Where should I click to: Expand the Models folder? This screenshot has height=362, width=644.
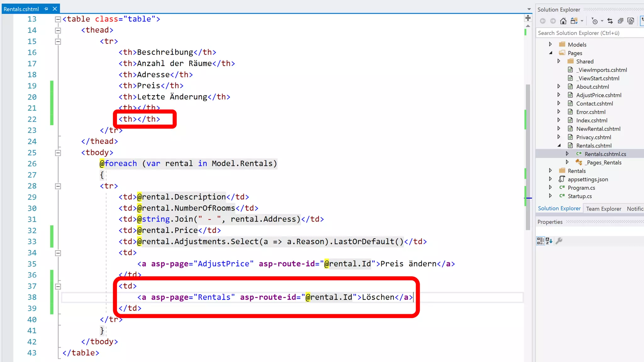pos(550,44)
